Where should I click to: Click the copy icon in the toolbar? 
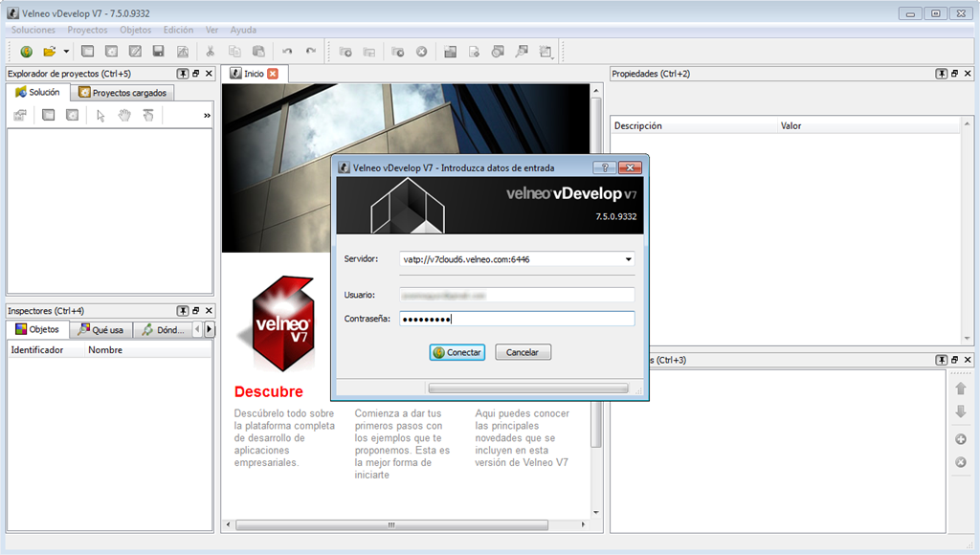pos(234,52)
